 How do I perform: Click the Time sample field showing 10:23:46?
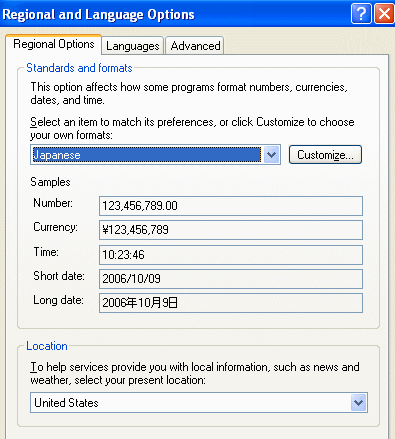coord(231,255)
